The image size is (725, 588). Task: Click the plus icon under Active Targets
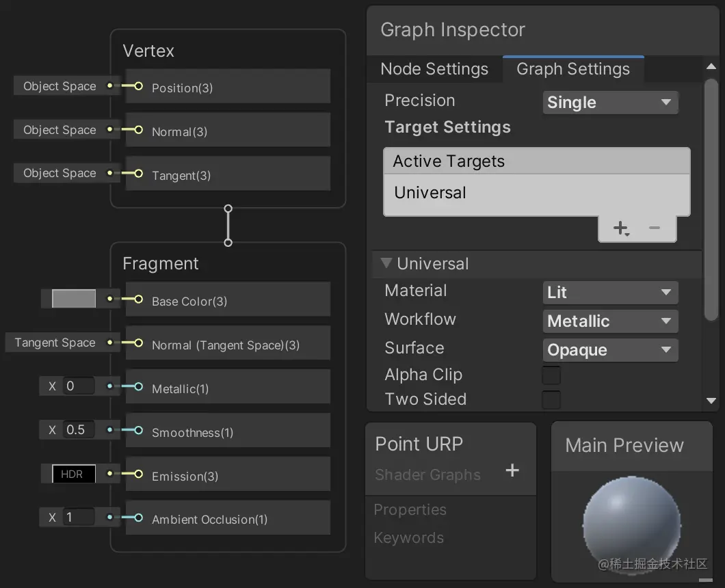pos(620,228)
